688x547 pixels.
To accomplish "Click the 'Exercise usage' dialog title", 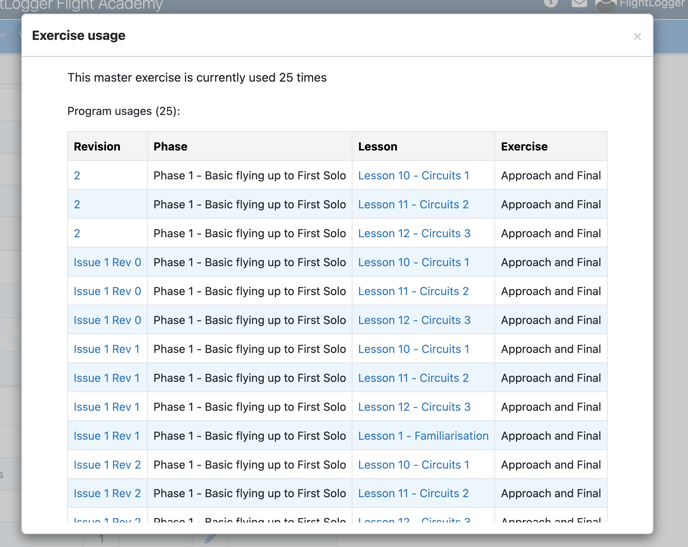I will (x=79, y=36).
